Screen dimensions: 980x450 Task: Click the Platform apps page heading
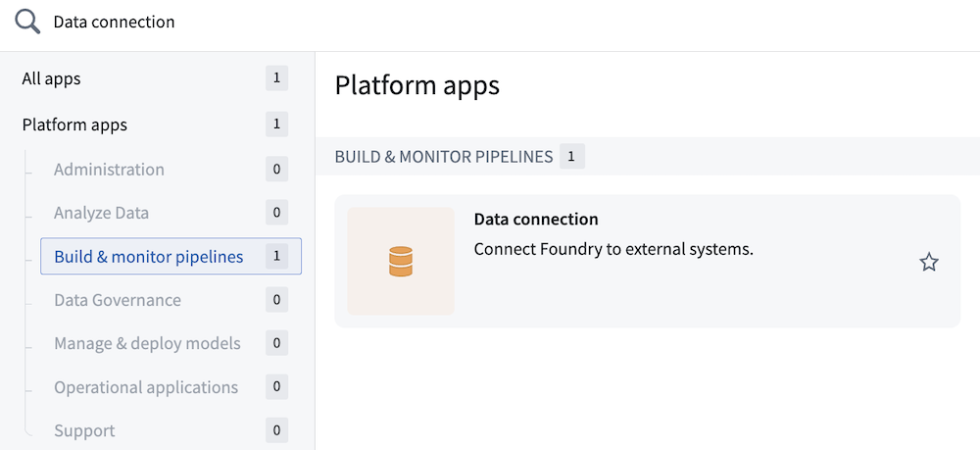tap(416, 85)
